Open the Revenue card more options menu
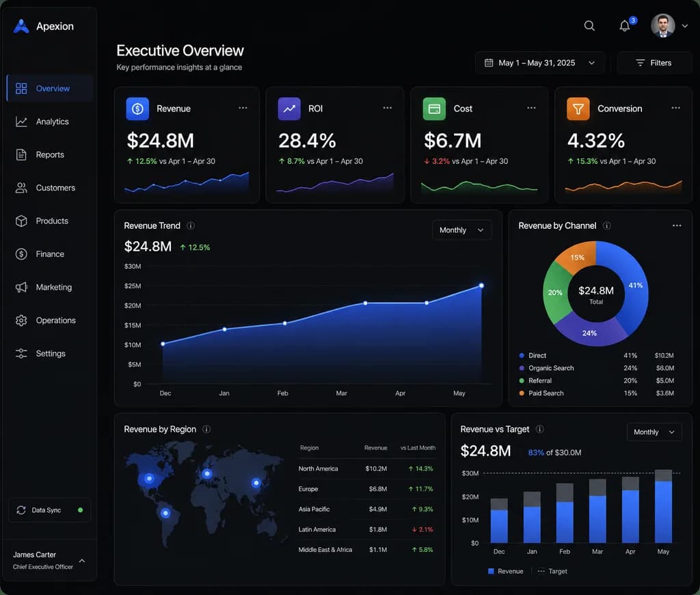Image resolution: width=700 pixels, height=595 pixels. (243, 107)
